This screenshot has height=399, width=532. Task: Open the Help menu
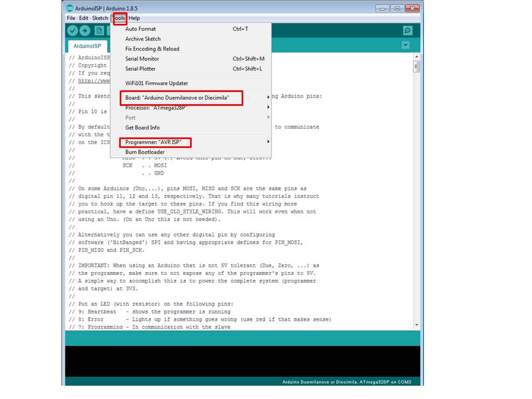(x=134, y=18)
